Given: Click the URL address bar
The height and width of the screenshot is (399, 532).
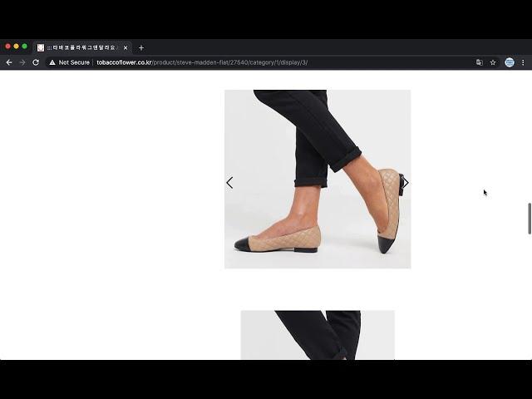Looking at the screenshot, I should coord(249,62).
